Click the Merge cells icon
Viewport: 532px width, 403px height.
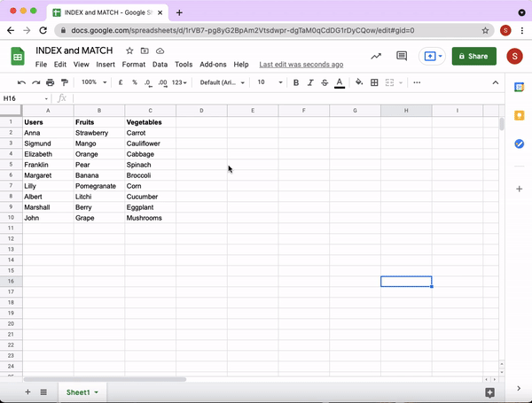coord(389,82)
